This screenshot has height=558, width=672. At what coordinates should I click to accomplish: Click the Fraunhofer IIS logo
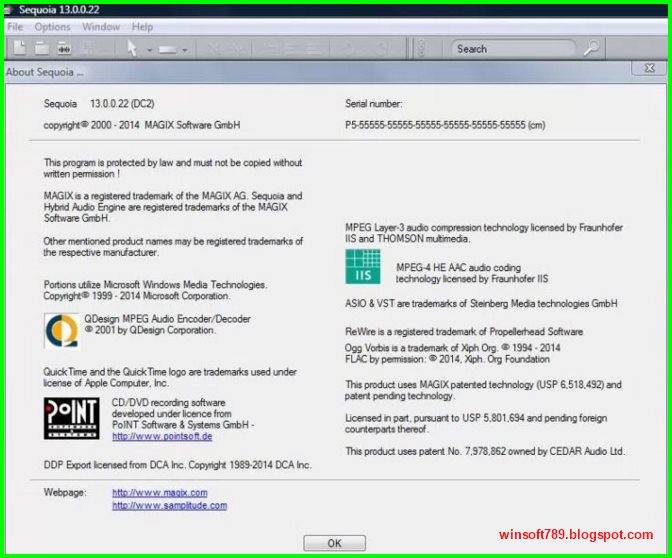tap(363, 267)
